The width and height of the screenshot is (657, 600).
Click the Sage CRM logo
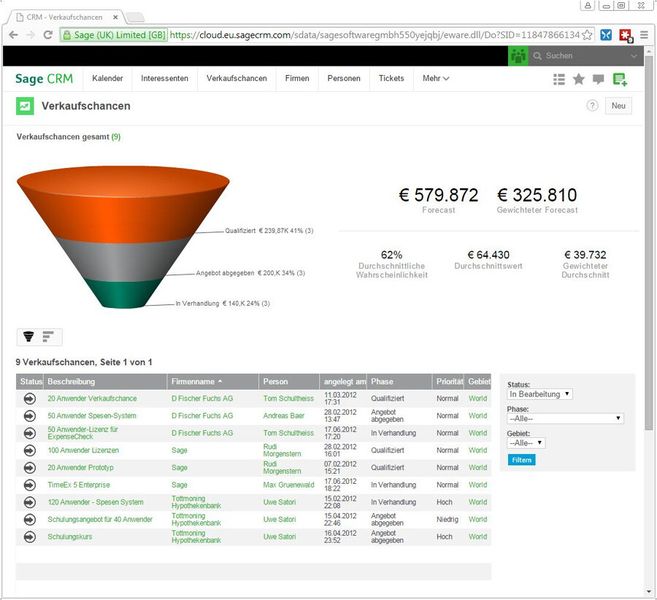(x=44, y=79)
